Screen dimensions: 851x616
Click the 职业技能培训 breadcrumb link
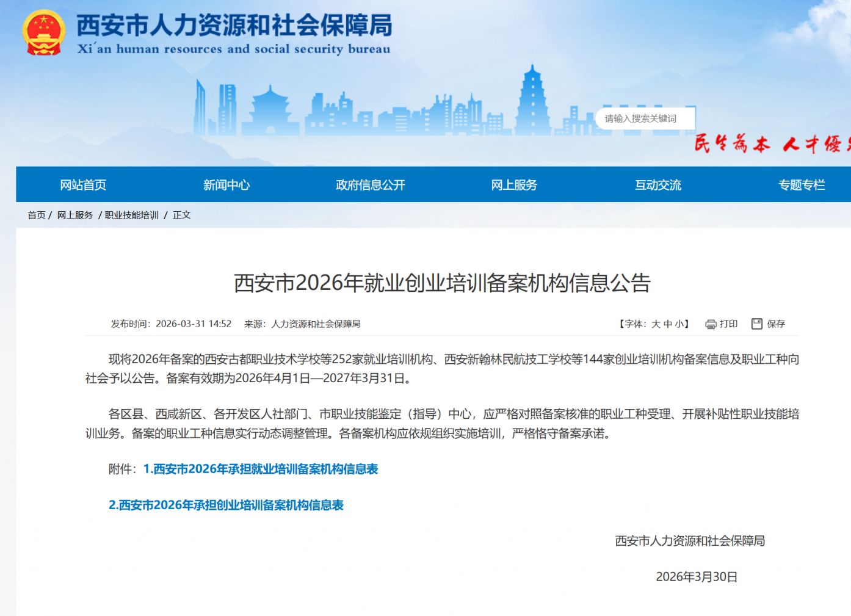tap(132, 215)
